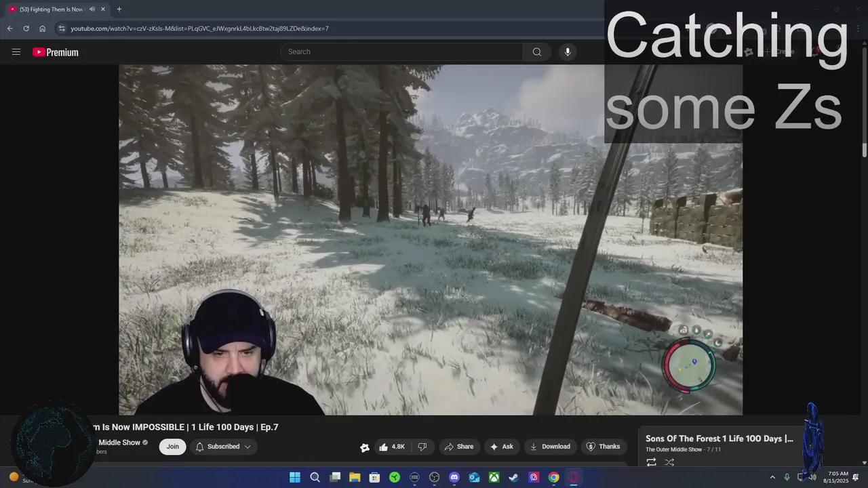Go back using the browser back arrow

pyautogui.click(x=9, y=28)
